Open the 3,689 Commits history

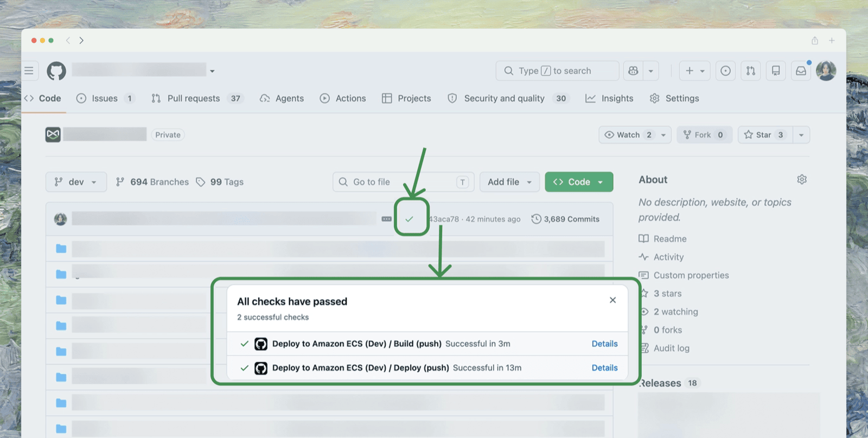565,219
